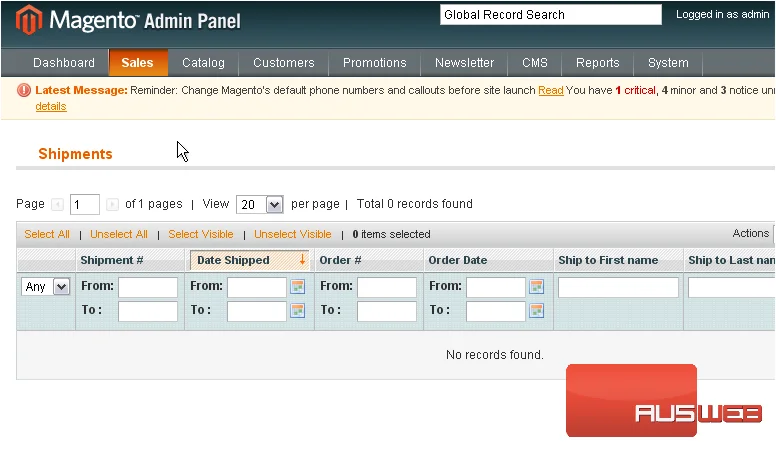Click Unselect All link

[x=119, y=234]
